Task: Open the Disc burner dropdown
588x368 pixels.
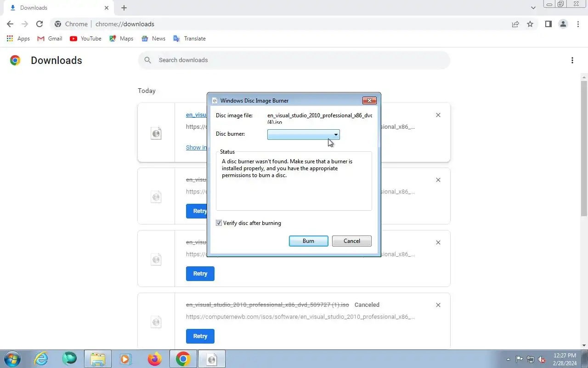Action: tap(304, 134)
